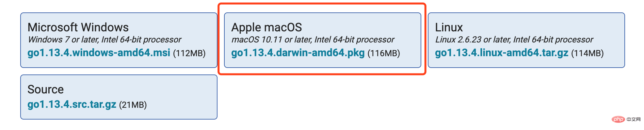Click the 116MB file size label

coord(384,53)
